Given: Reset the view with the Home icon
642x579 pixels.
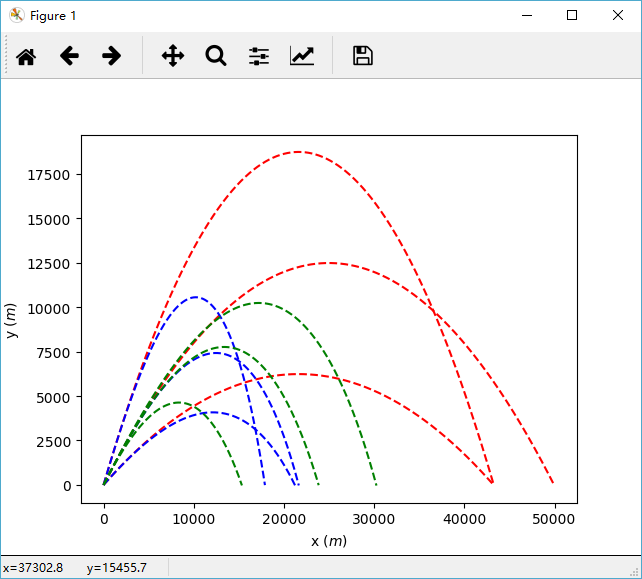Looking at the screenshot, I should [x=26, y=56].
